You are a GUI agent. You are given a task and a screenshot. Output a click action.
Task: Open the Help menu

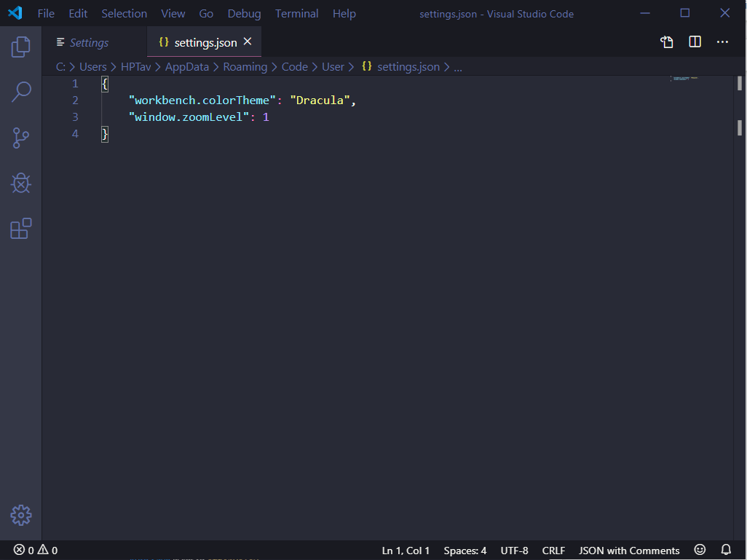344,13
